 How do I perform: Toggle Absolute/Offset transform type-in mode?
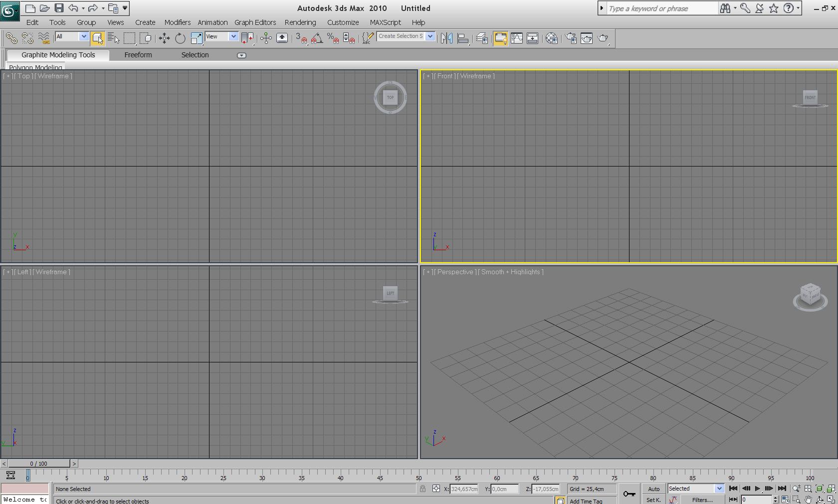(436, 489)
